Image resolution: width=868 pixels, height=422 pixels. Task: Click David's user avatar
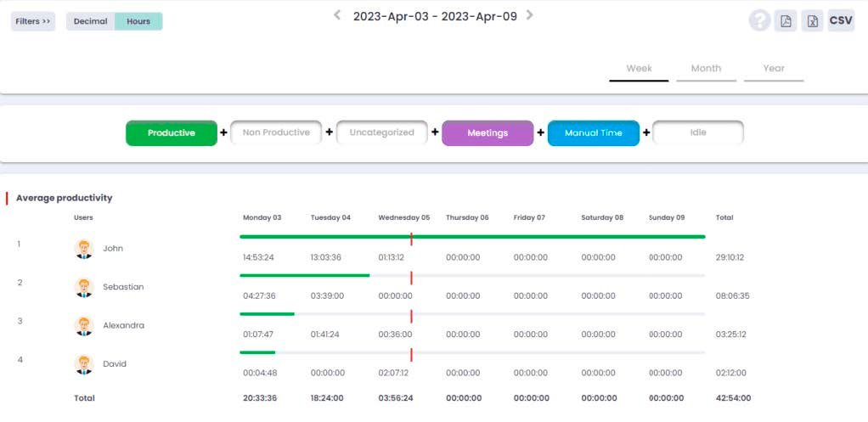[x=84, y=364]
